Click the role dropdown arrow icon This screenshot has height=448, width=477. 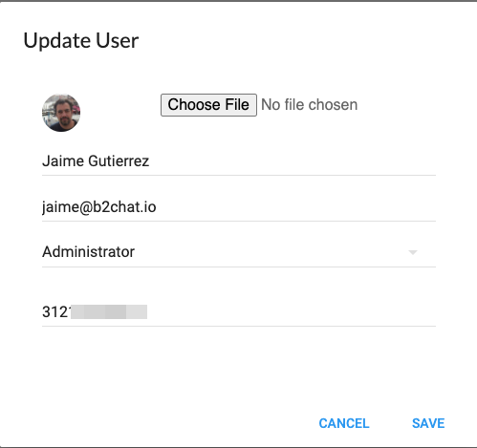pos(413,252)
